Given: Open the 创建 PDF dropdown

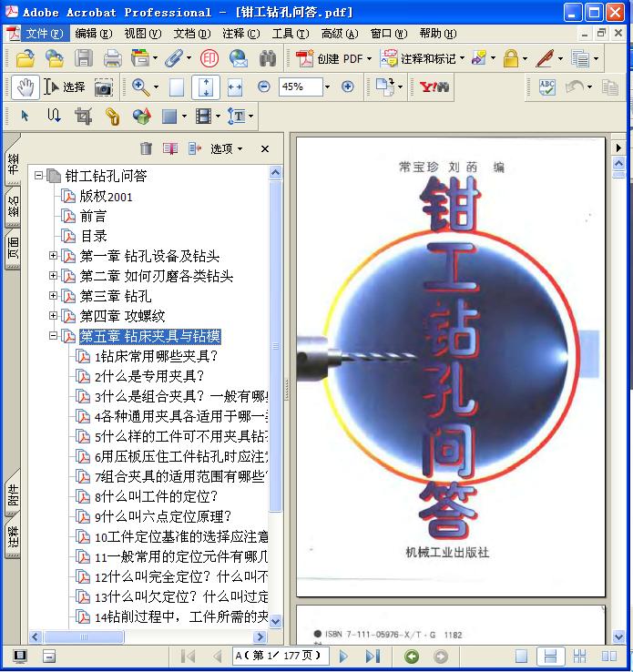Looking at the screenshot, I should [370, 58].
